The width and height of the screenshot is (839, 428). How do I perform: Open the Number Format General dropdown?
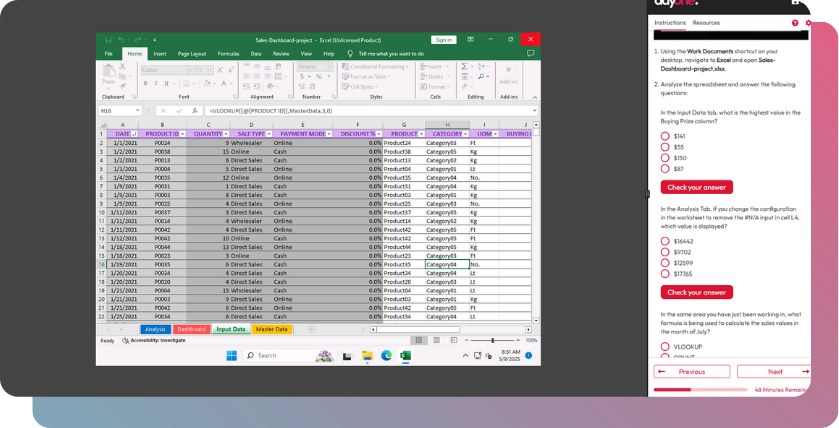330,67
